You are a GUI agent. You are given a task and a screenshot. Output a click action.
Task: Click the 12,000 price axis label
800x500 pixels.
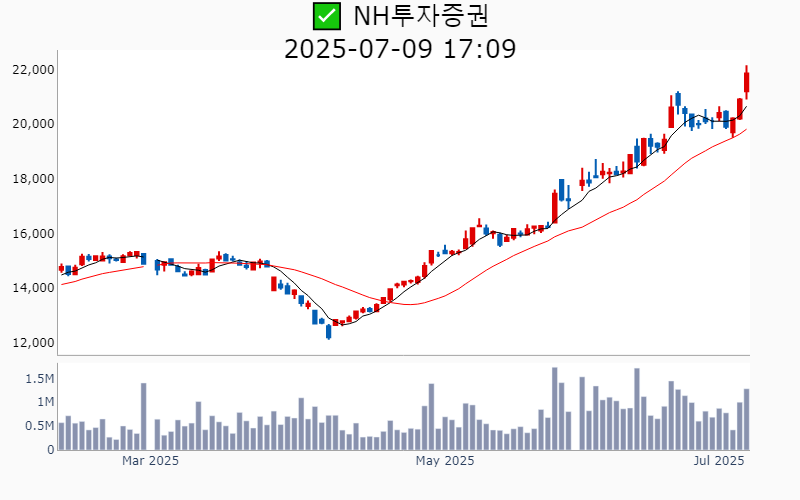point(33,343)
